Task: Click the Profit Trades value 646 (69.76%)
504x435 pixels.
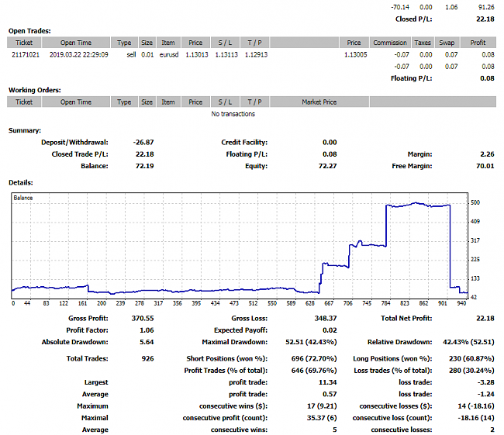Action: coord(314,371)
